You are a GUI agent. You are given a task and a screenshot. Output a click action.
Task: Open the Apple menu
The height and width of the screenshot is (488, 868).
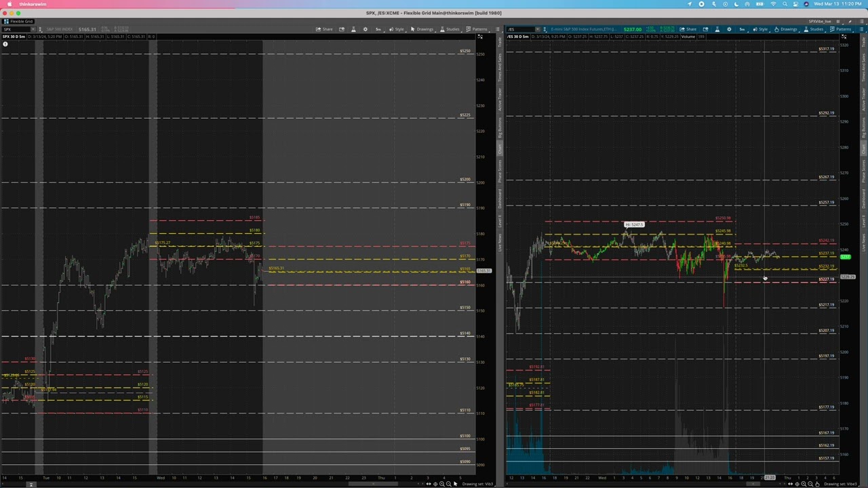tap(9, 4)
